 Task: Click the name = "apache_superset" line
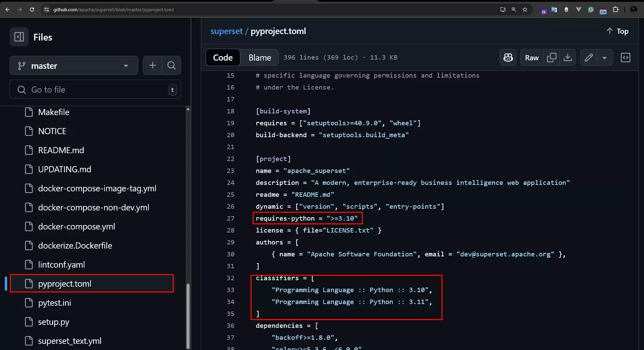point(303,171)
